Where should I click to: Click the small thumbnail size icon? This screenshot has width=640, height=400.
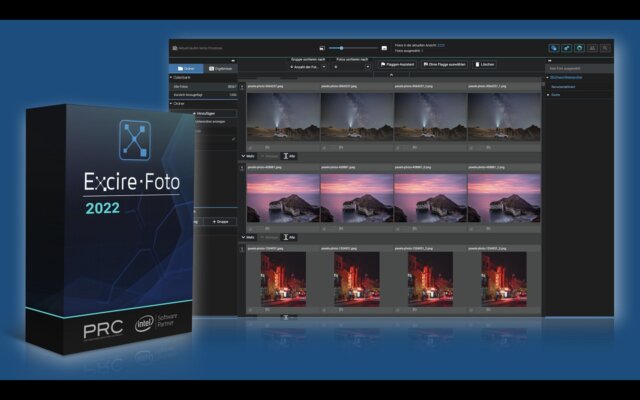pyautogui.click(x=322, y=48)
